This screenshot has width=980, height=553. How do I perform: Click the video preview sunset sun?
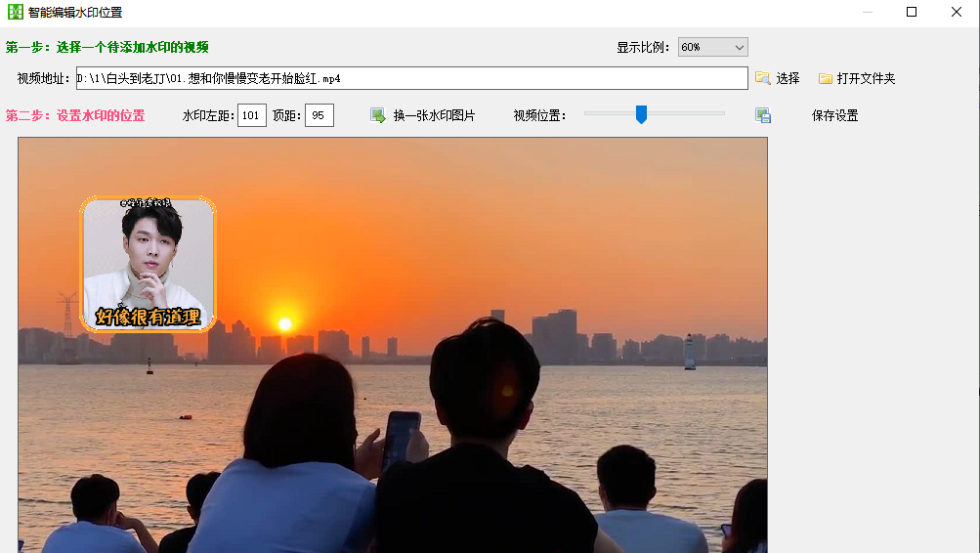(x=285, y=323)
